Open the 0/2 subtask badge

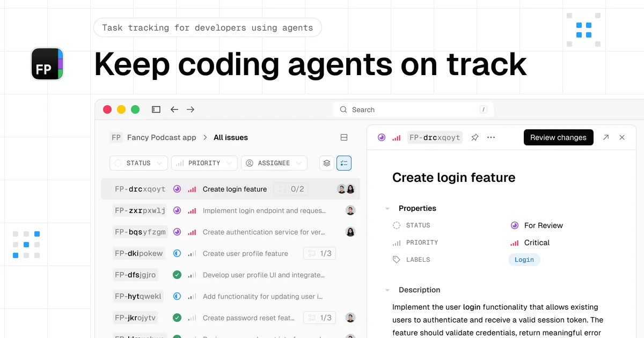(292, 189)
